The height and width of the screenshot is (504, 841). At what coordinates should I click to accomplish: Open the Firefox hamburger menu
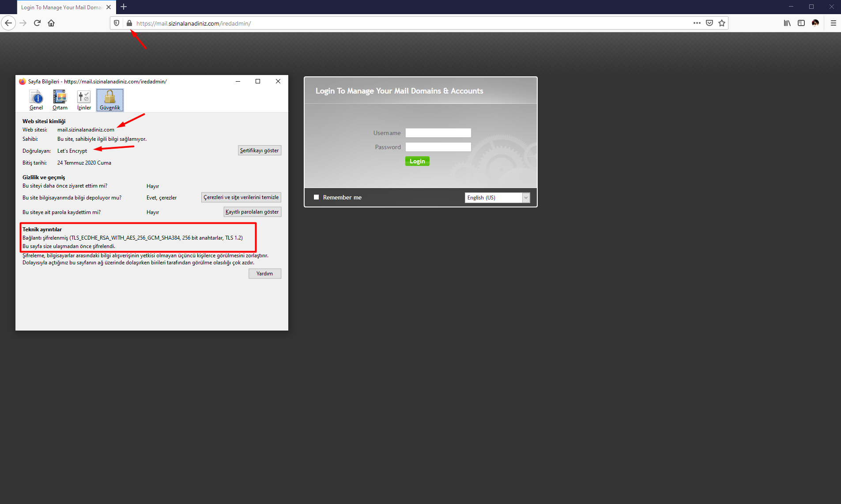coord(833,23)
